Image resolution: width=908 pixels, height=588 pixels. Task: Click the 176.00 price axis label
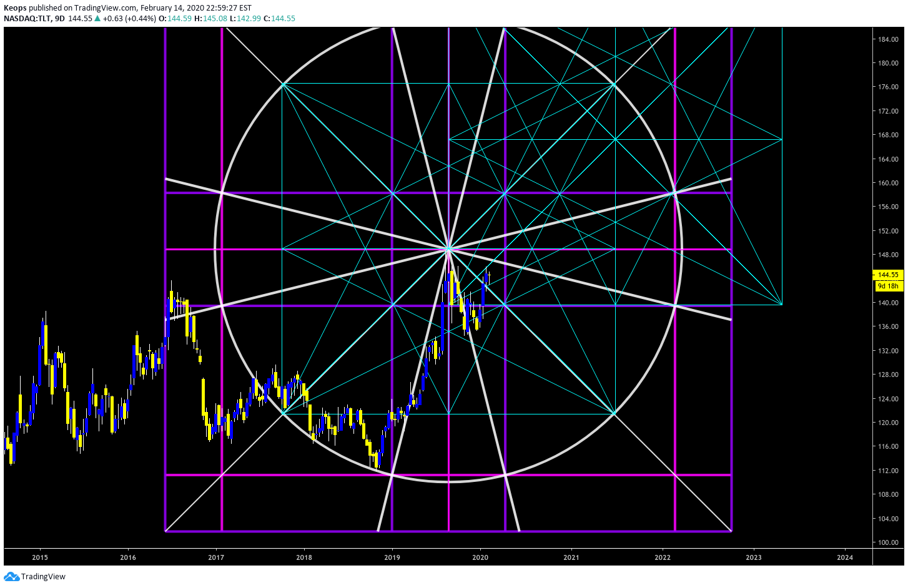coord(888,87)
